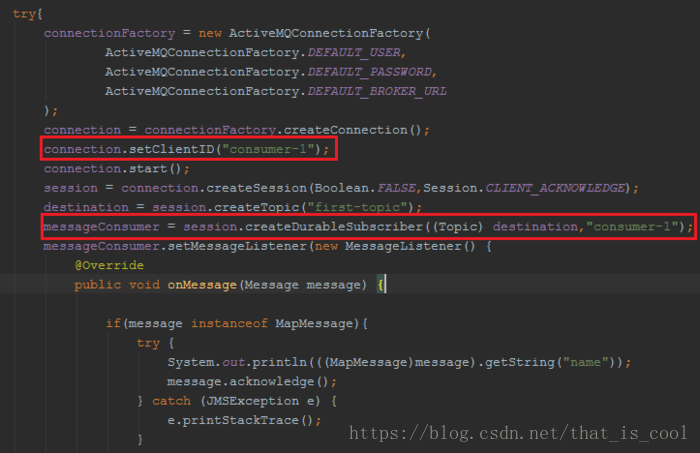
Task: Click 'message.acknowledge();' line
Action: pos(252,382)
